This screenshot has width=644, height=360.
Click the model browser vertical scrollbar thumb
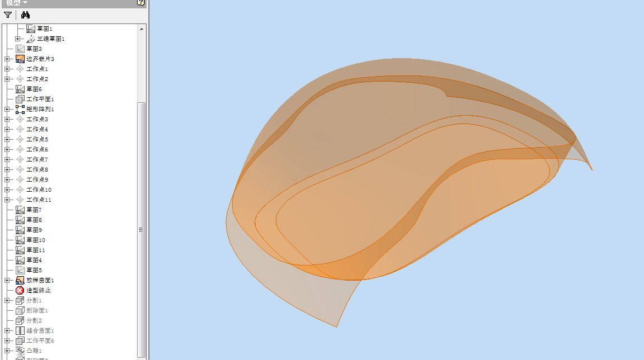(142, 230)
